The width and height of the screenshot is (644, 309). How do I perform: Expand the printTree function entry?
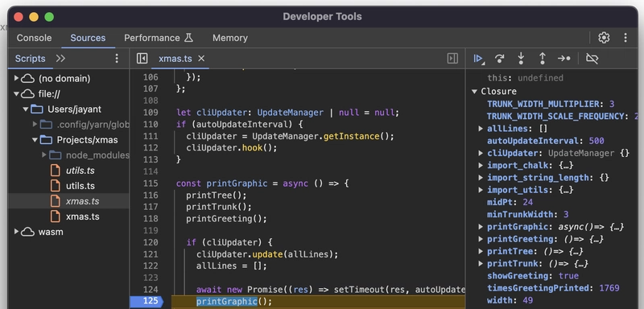(x=481, y=251)
